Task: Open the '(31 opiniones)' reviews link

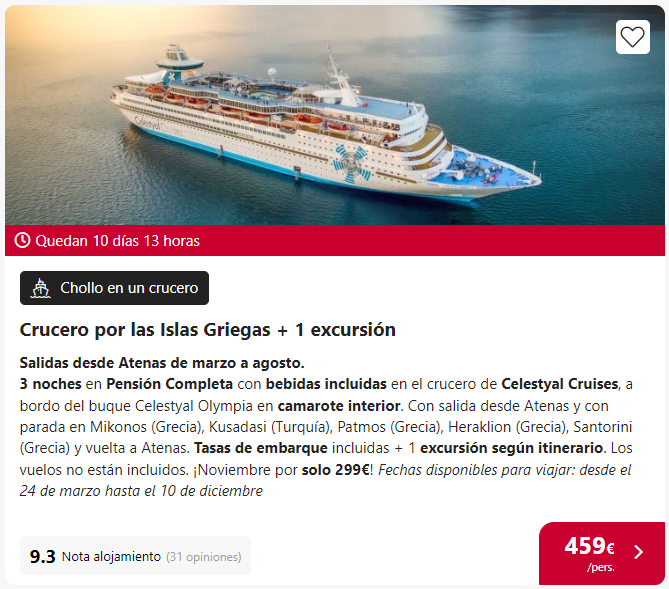Action: coord(204,557)
